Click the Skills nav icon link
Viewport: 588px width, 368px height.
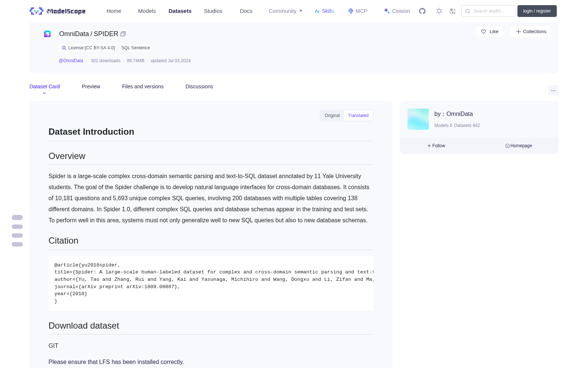324,11
